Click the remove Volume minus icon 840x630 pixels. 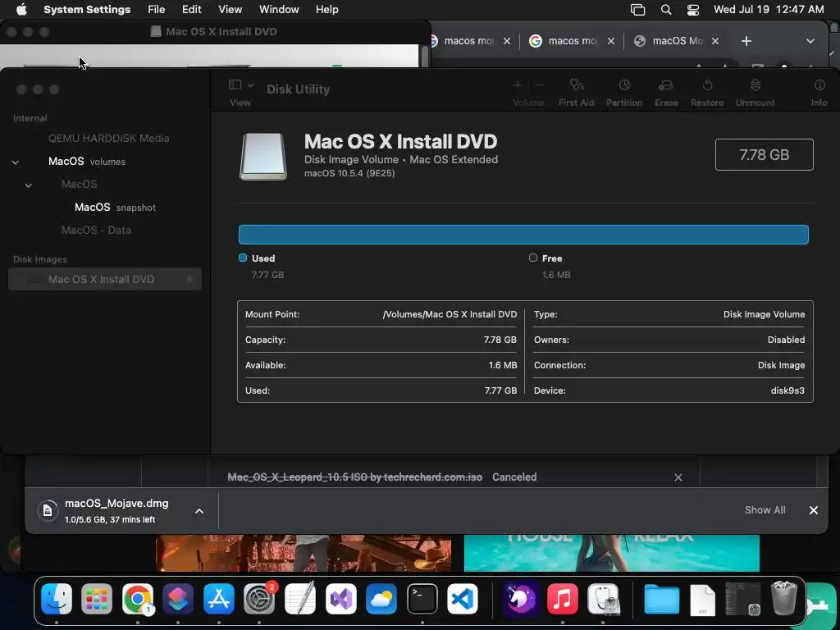pyautogui.click(x=539, y=85)
